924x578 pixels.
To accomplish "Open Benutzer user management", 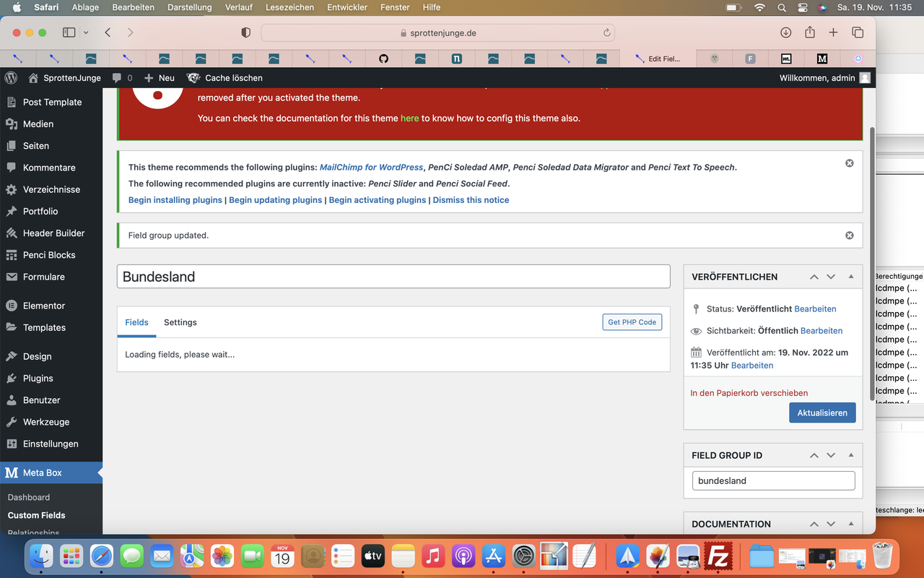I will click(42, 400).
